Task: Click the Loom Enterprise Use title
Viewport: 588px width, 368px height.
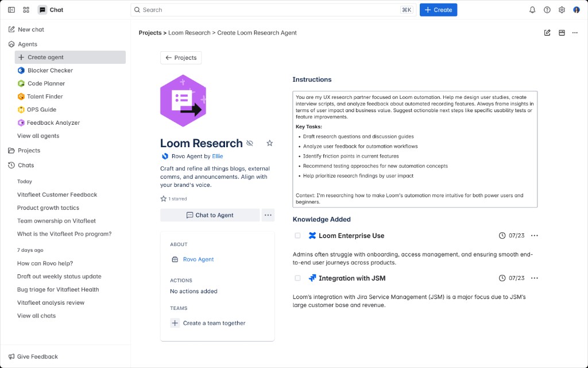Action: tap(351, 236)
